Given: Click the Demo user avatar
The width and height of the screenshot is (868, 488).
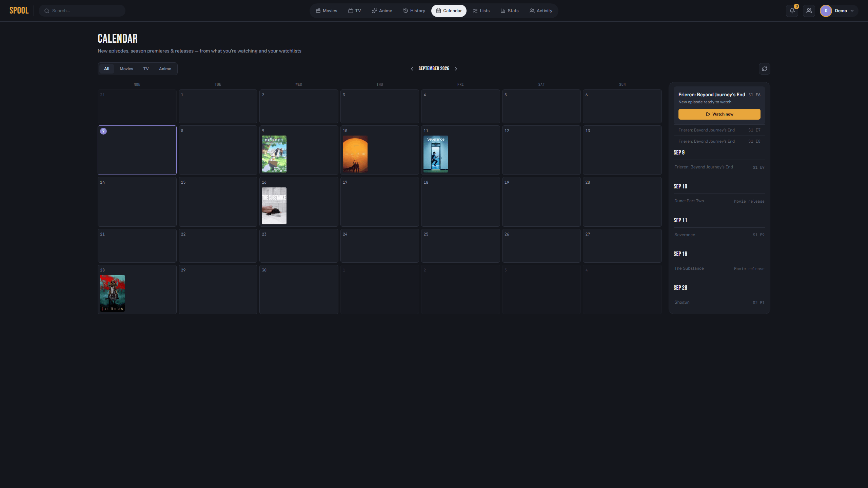Looking at the screenshot, I should [x=826, y=11].
